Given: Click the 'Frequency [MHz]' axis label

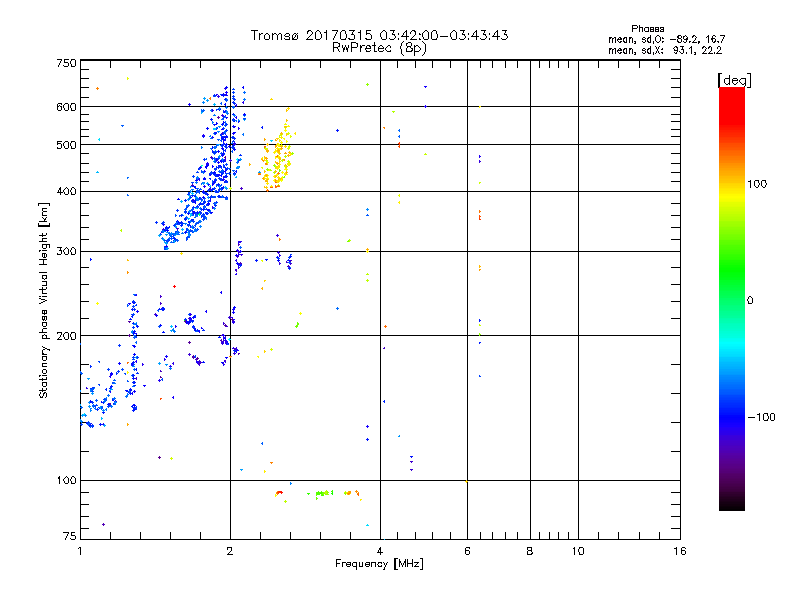Looking at the screenshot, I should click(x=379, y=564).
